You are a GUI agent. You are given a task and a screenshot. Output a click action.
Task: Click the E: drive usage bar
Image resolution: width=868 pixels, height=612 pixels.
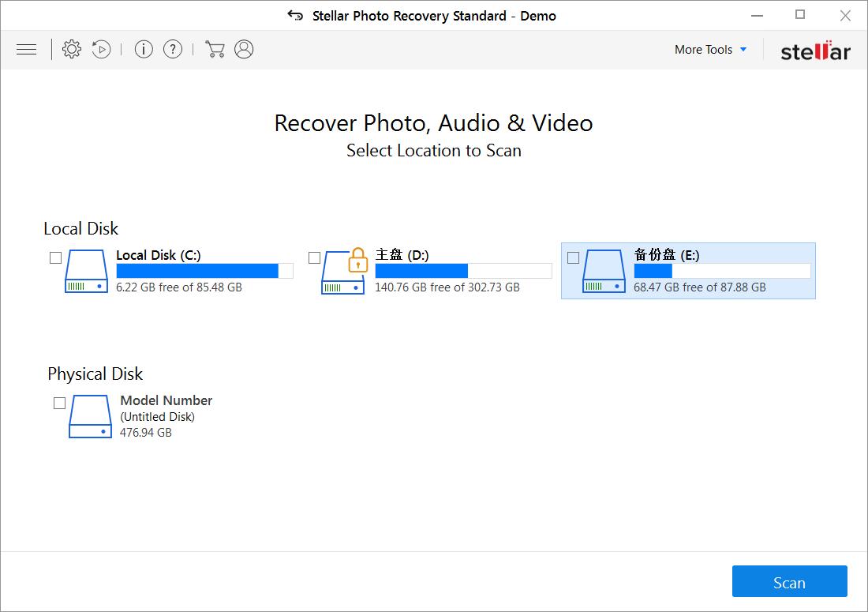pyautogui.click(x=722, y=271)
